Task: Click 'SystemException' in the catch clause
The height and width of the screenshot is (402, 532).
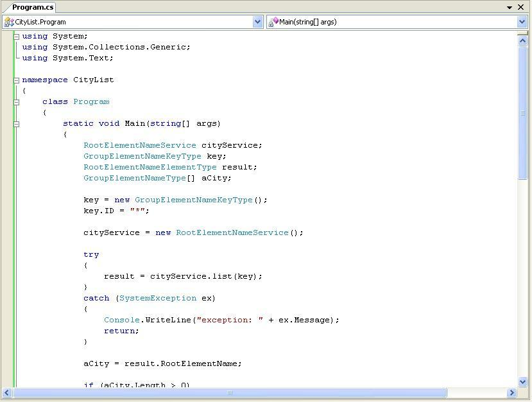Action: tap(157, 298)
